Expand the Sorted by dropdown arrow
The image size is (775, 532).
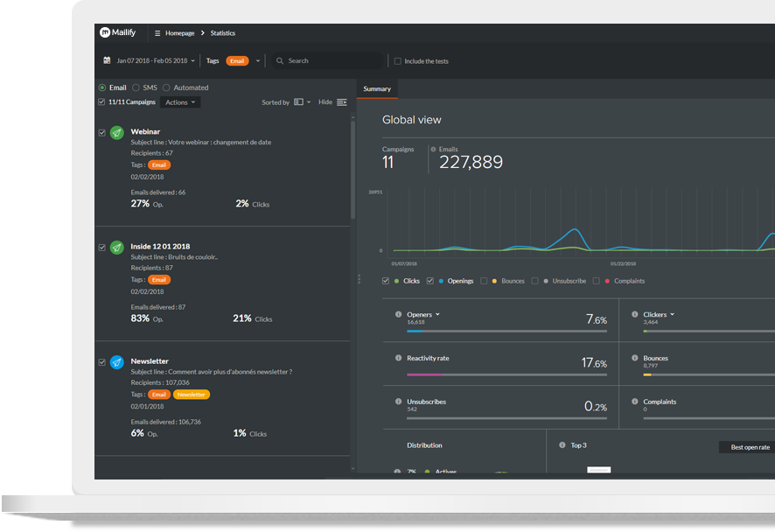(309, 102)
